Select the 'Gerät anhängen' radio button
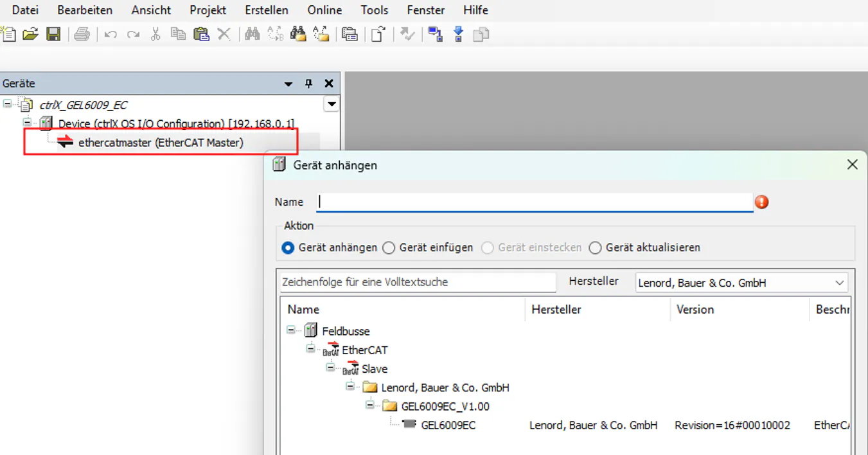The height and width of the screenshot is (455, 868). 288,247
